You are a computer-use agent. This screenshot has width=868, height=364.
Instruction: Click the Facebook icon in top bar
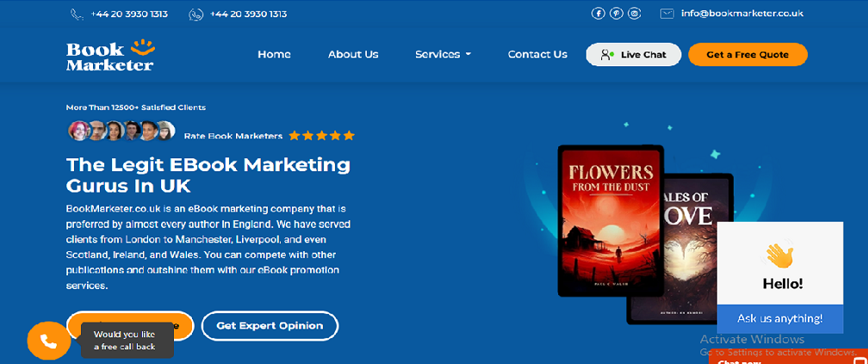(x=598, y=14)
